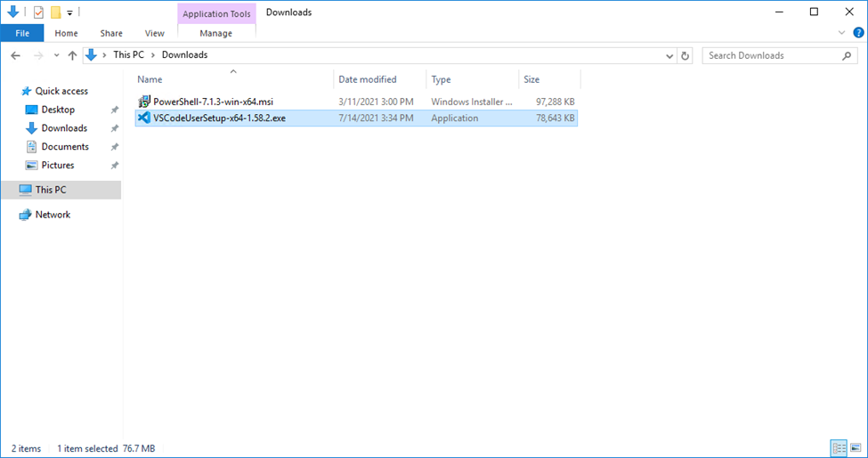Select Quick access in navigation pane

click(x=61, y=91)
